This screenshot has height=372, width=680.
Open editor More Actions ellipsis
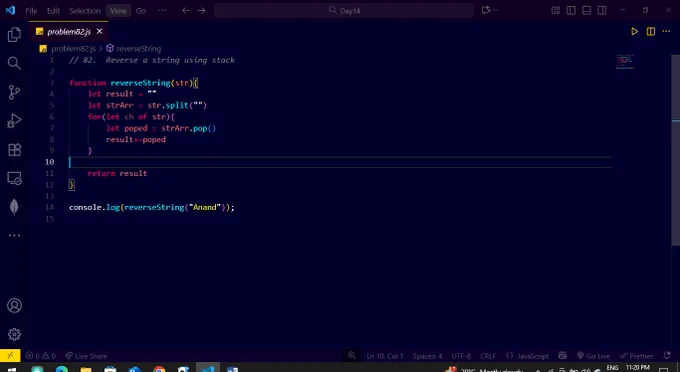(666, 31)
